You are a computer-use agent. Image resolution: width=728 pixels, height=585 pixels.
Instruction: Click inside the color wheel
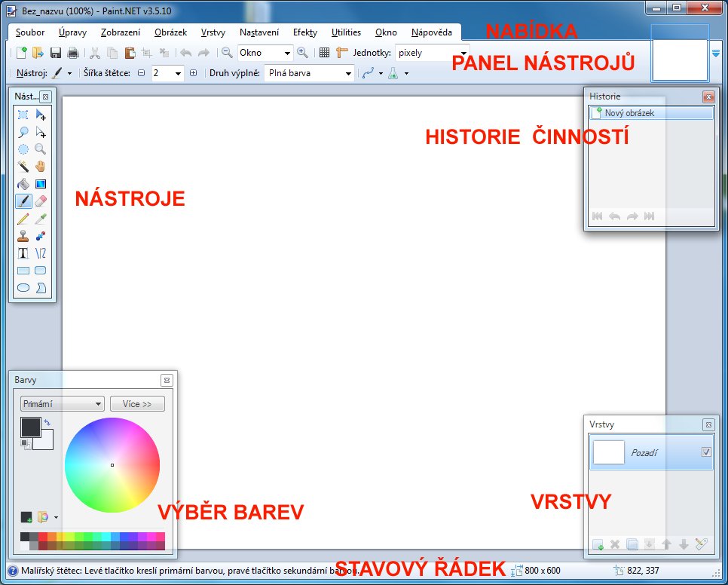pos(112,464)
